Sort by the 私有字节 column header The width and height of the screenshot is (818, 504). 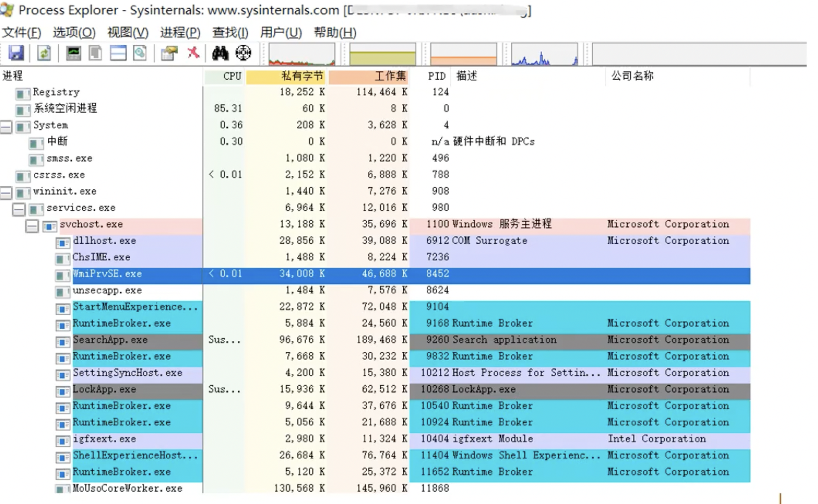286,76
